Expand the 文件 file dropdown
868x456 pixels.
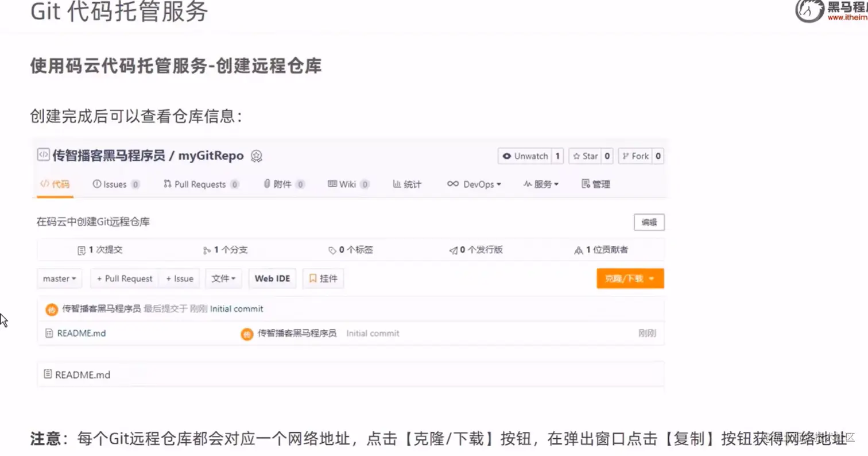pyautogui.click(x=223, y=279)
